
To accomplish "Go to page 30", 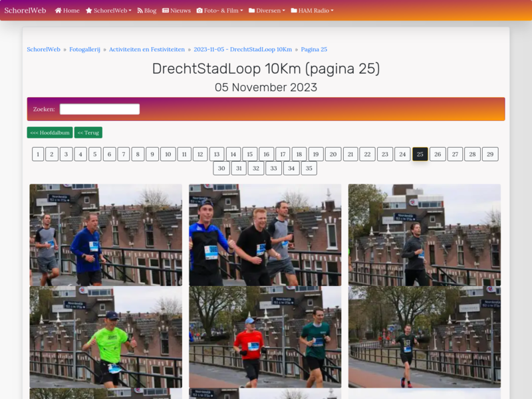I will 221,168.
